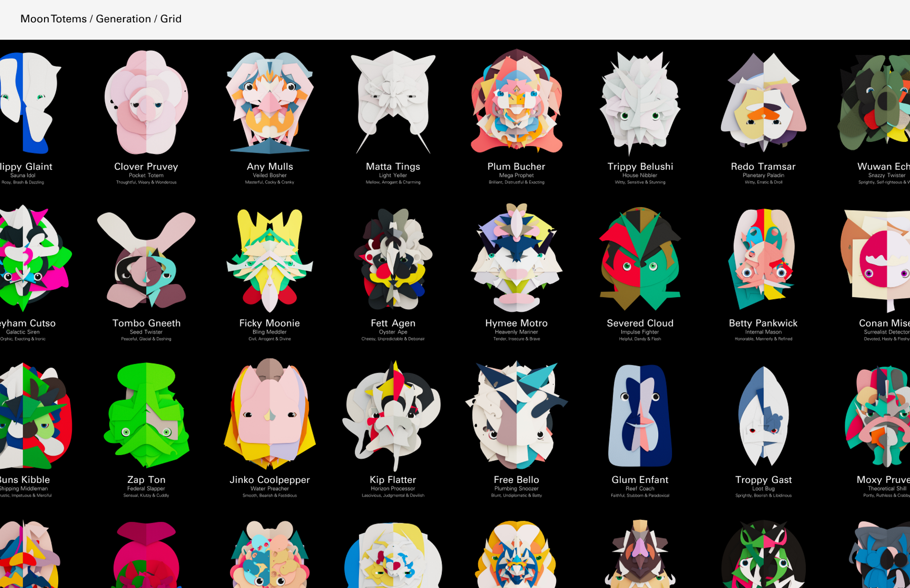Click the 'Horizon Processor' subtitle
910x588 pixels.
[x=393, y=488]
